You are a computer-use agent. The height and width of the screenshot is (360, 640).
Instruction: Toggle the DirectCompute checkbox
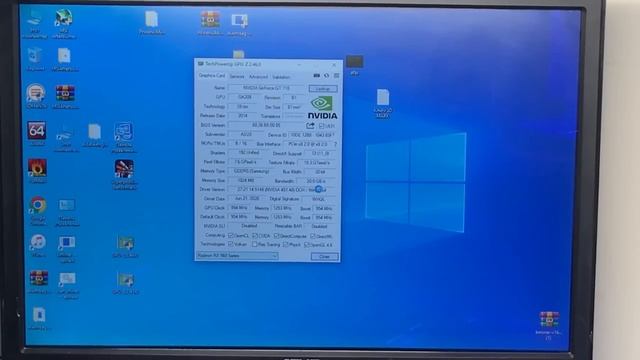[x=276, y=236]
